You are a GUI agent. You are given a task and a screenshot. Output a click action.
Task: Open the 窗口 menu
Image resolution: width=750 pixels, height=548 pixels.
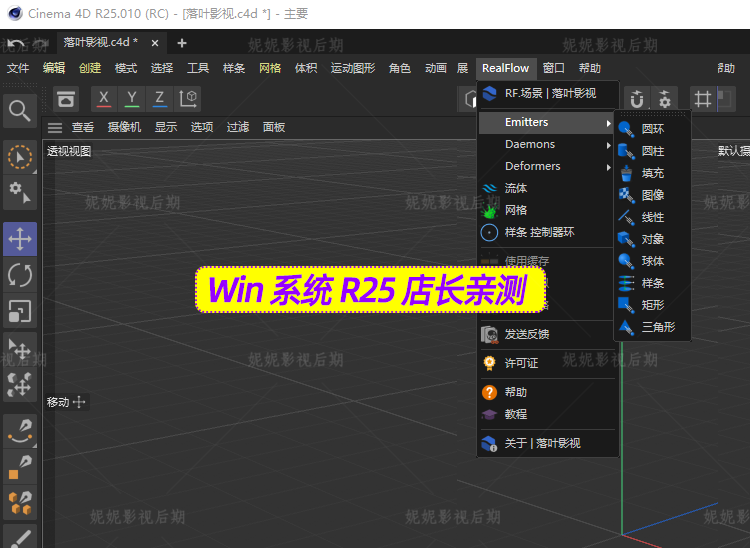click(553, 68)
